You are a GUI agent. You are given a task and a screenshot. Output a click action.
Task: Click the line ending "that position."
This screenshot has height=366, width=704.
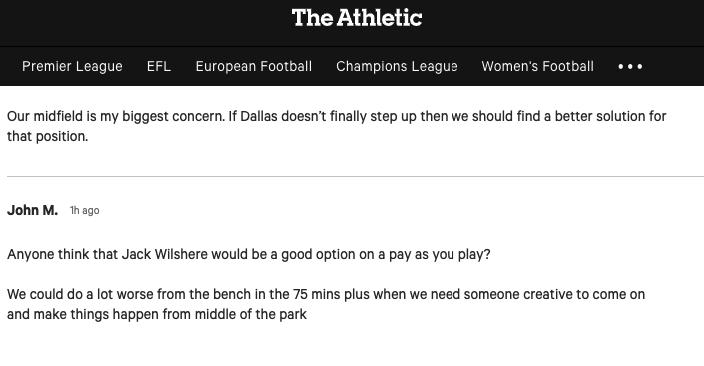tap(48, 137)
